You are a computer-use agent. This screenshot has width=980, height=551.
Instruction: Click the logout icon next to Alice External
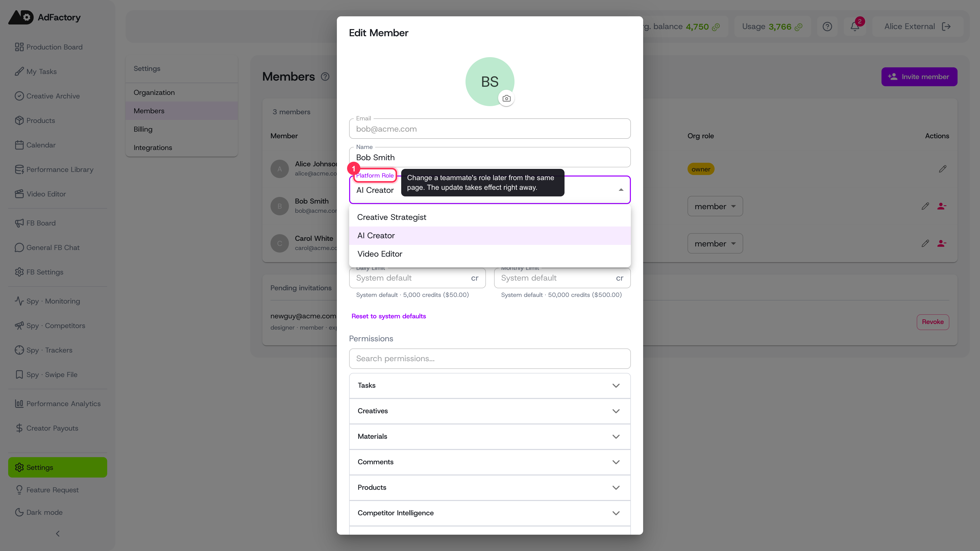(x=947, y=27)
